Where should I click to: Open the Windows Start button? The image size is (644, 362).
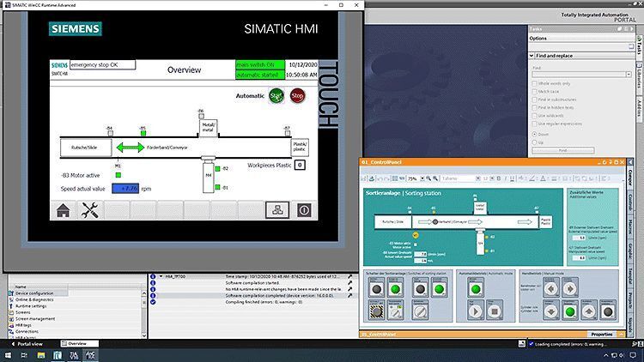point(8,355)
